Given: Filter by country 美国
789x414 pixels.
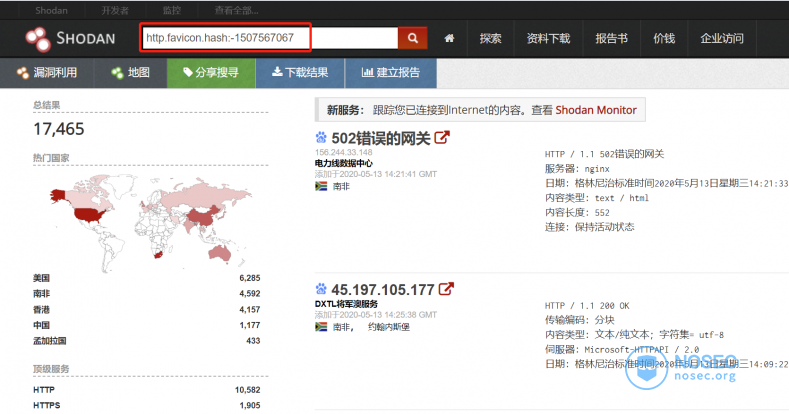Looking at the screenshot, I should (41, 278).
